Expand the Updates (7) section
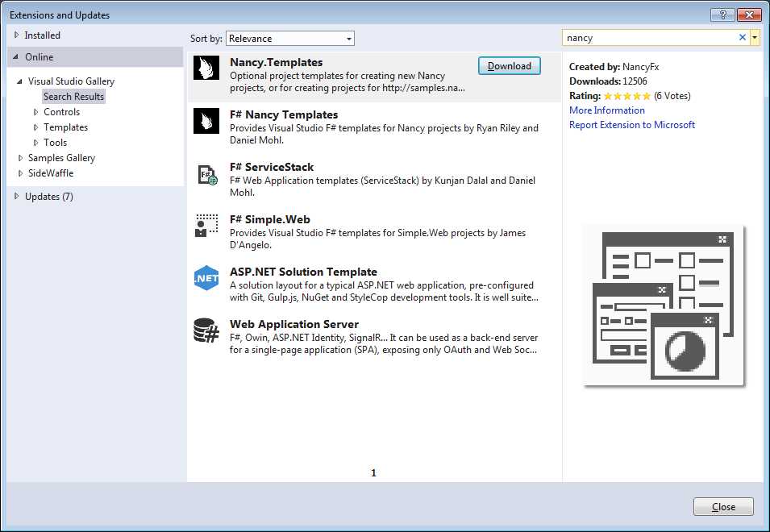Viewport: 770px width, 532px height. (x=48, y=196)
